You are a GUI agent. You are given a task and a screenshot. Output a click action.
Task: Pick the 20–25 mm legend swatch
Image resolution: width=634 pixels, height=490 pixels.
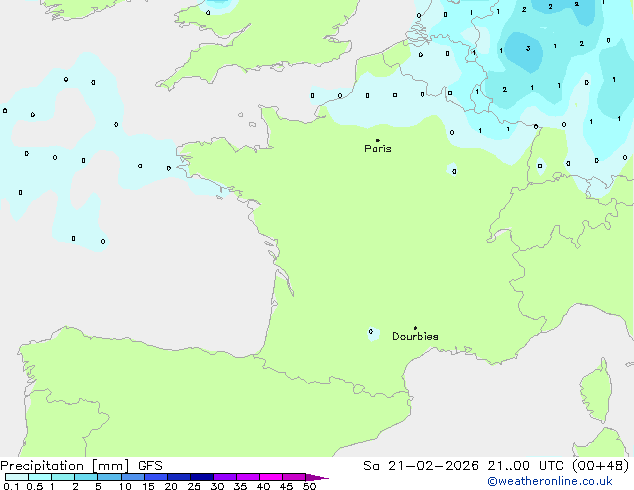[x=179, y=477]
